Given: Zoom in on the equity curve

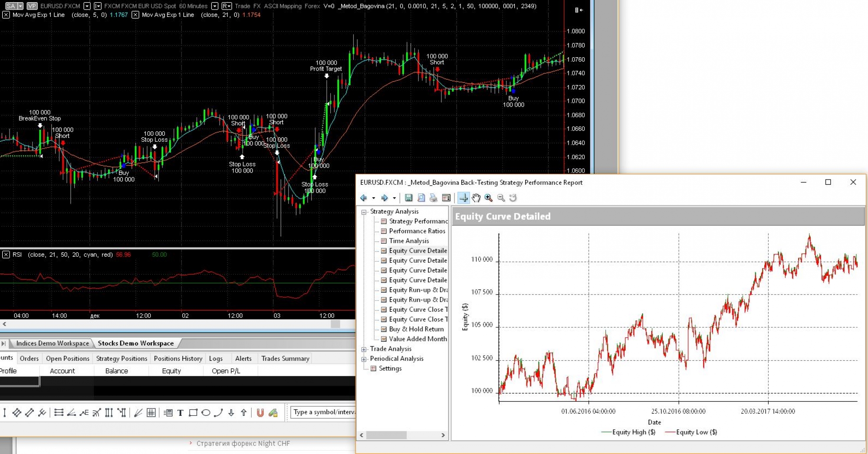Looking at the screenshot, I should point(489,198).
